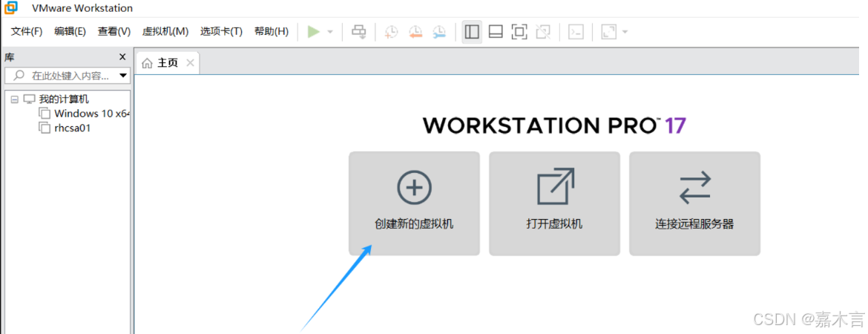Click the green Power On play icon

314,32
